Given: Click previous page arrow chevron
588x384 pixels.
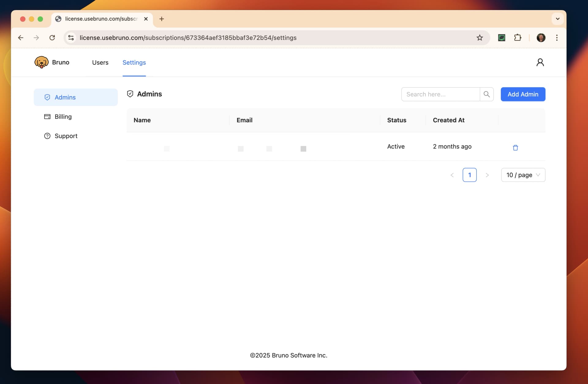Looking at the screenshot, I should click(452, 175).
